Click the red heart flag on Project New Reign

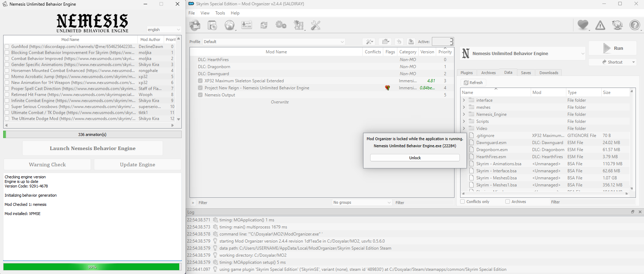pos(387,88)
